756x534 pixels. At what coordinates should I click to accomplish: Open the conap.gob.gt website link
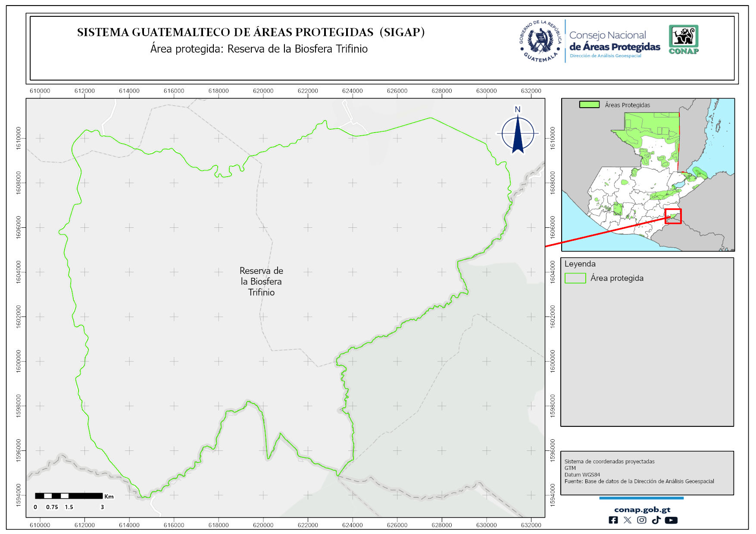pos(642,509)
